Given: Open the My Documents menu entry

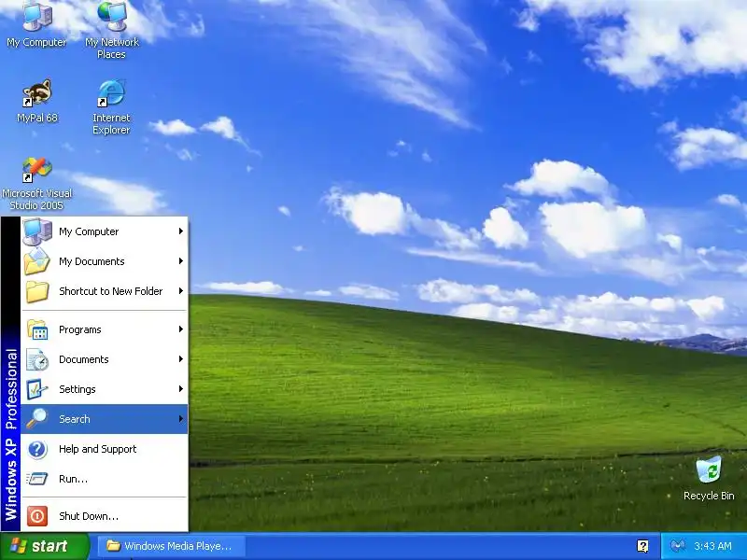Looking at the screenshot, I should [105, 261].
